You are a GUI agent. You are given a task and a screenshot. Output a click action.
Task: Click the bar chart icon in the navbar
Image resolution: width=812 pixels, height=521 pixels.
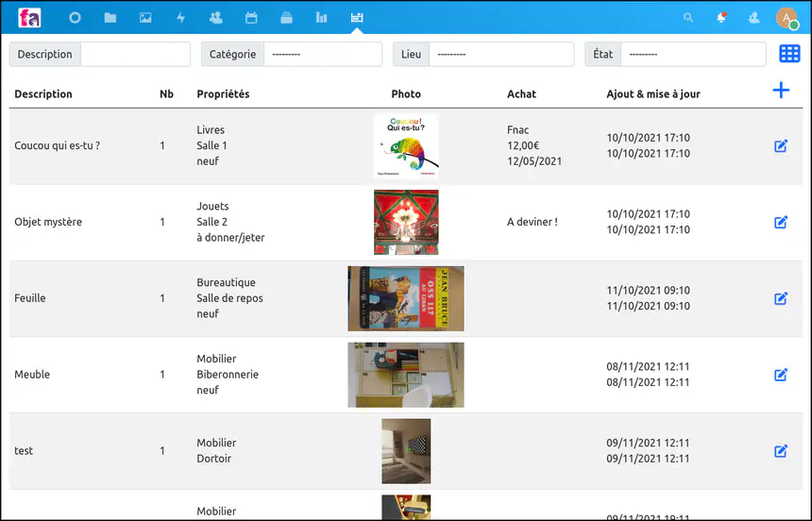(321, 18)
